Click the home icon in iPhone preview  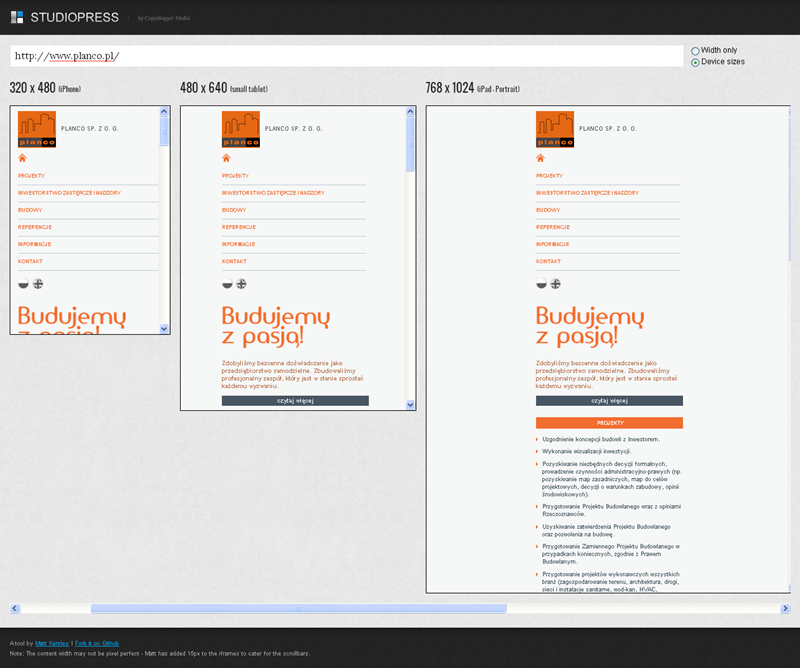point(22,158)
